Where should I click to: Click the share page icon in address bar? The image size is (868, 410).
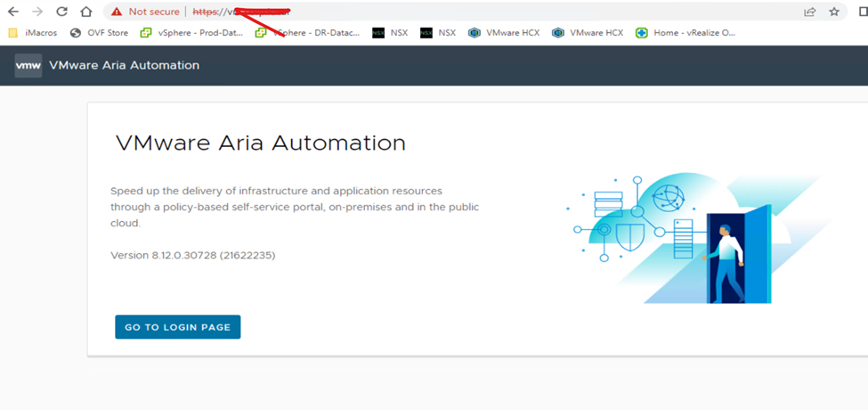[810, 12]
